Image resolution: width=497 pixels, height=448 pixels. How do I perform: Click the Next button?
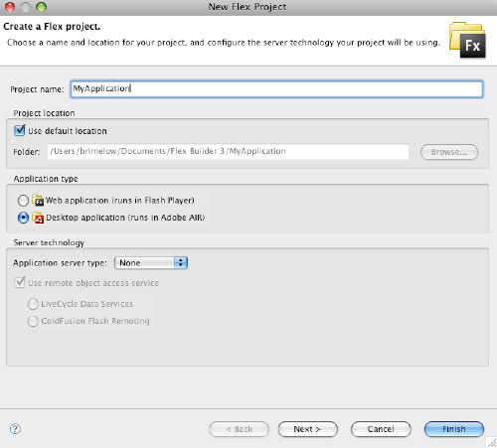(x=308, y=429)
